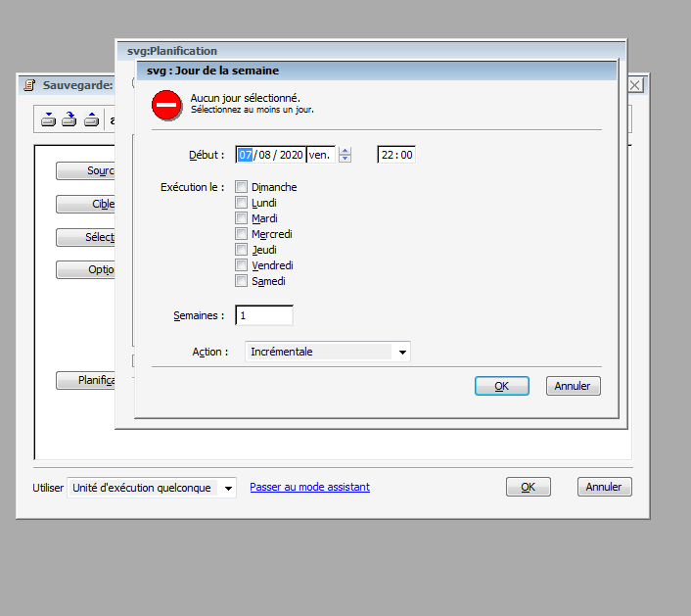Click the first drive icon with down arrow in Sauvegarde toolbar

pyautogui.click(x=48, y=119)
